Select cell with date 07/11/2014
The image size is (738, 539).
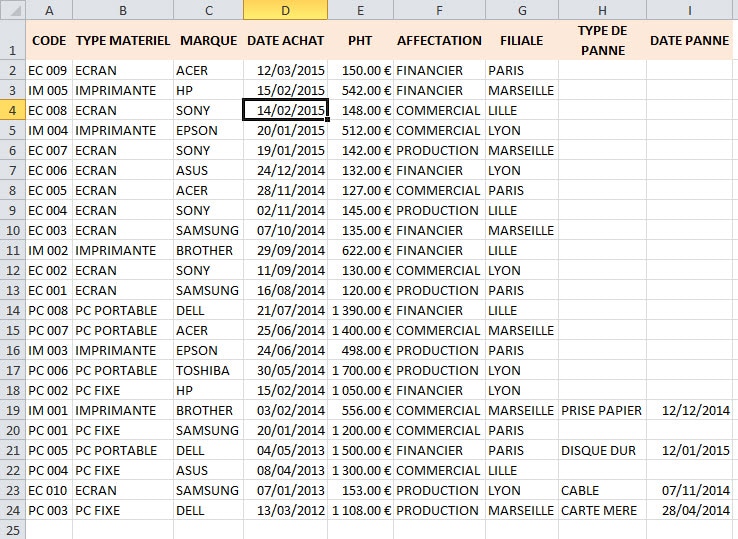pos(690,491)
